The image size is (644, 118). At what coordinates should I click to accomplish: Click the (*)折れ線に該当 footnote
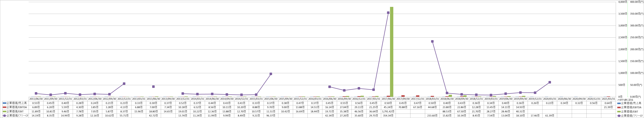pyautogui.click(x=625, y=100)
